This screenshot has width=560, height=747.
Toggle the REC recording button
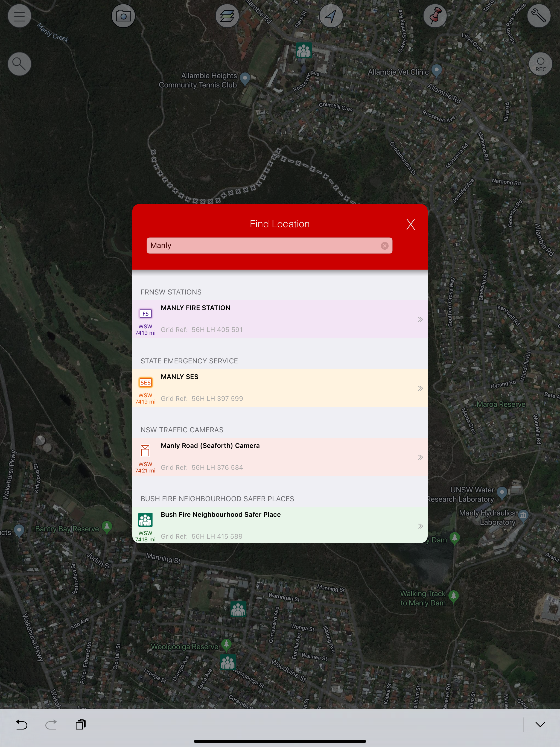(540, 64)
